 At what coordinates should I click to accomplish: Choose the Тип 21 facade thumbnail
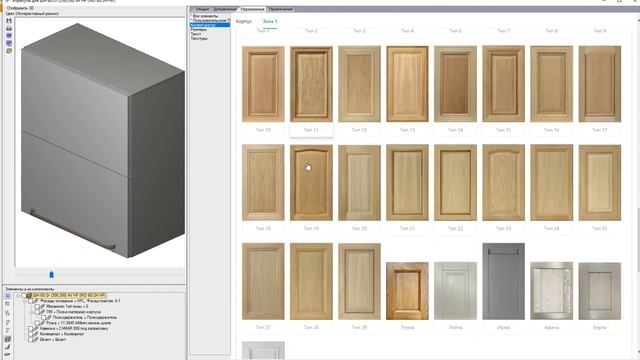click(407, 182)
